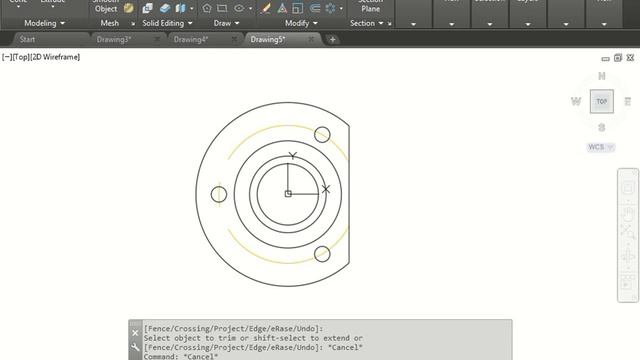Click the [2D Wireframe] visual style label
The height and width of the screenshot is (360, 640).
[56, 57]
